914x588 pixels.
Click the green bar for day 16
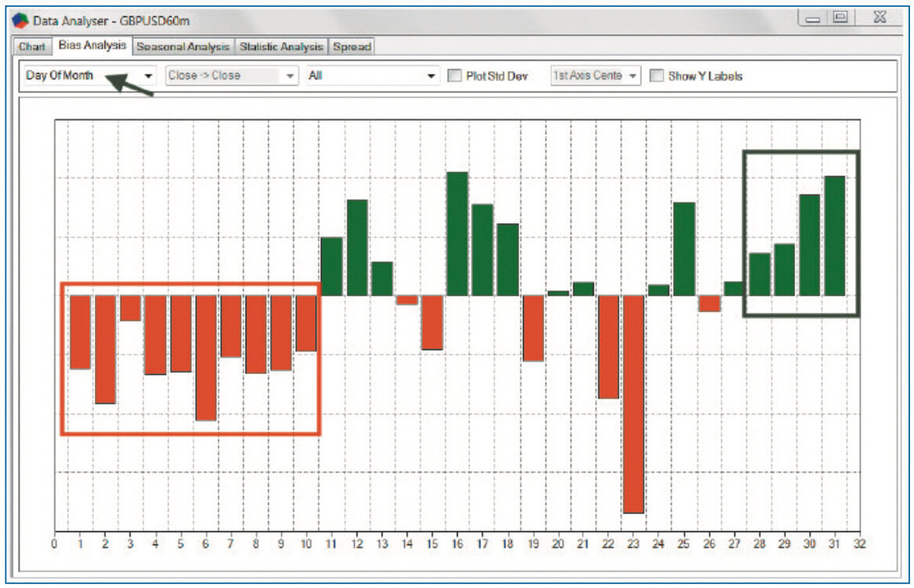click(458, 234)
